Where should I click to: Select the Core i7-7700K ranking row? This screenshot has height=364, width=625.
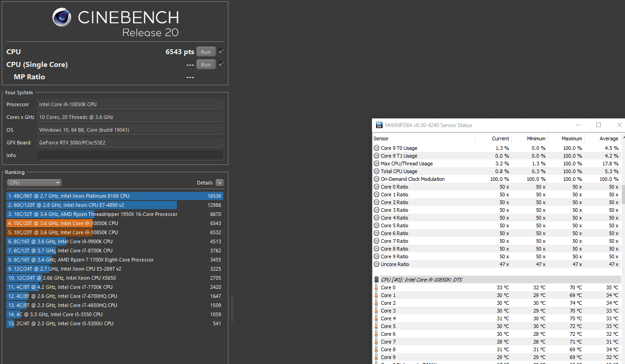pyautogui.click(x=115, y=287)
